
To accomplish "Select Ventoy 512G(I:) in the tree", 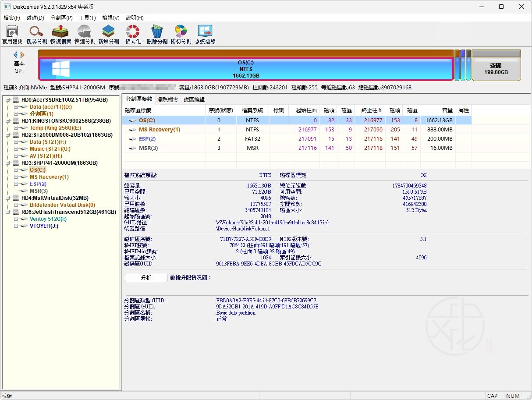I will 48,219.
